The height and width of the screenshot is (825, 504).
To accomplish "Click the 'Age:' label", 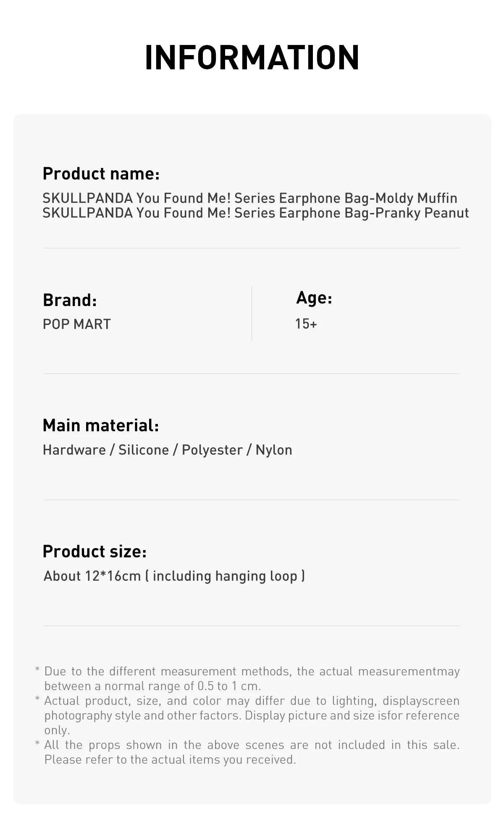I will coord(314,298).
